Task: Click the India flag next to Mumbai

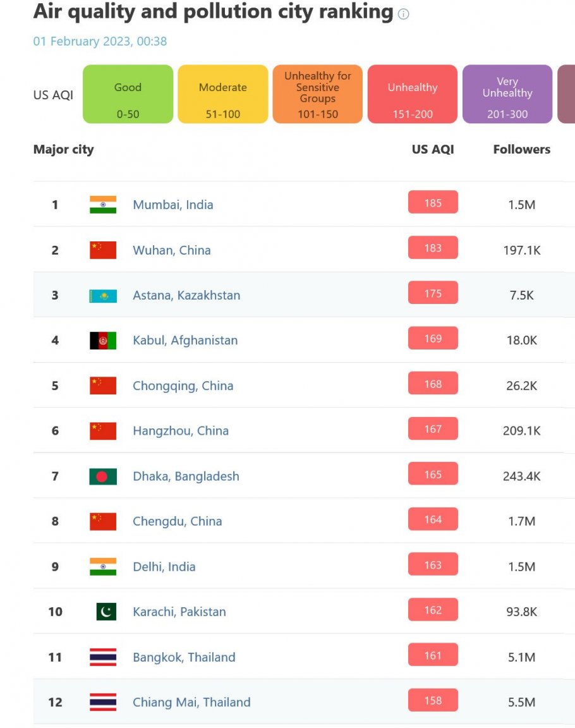Action: [103, 205]
